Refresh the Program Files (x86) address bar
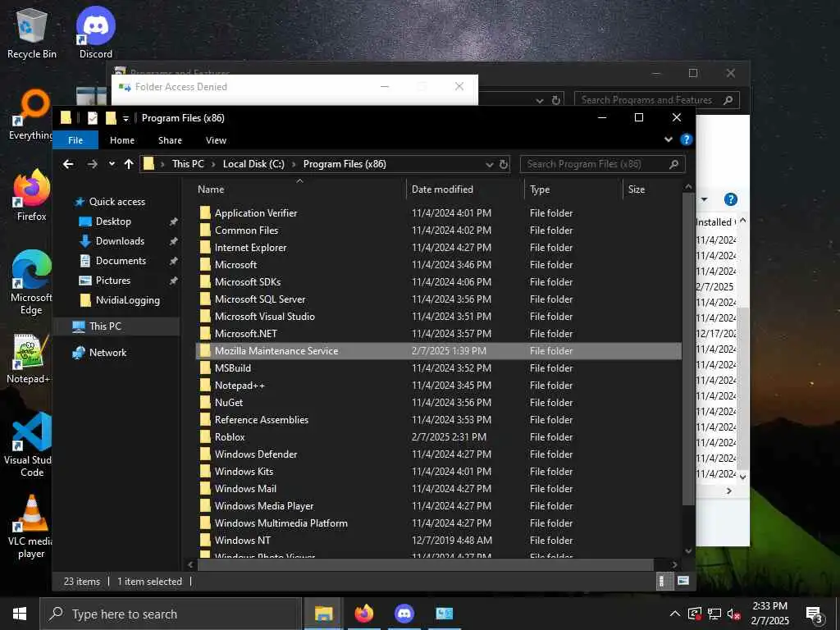The width and height of the screenshot is (840, 630). (x=504, y=164)
